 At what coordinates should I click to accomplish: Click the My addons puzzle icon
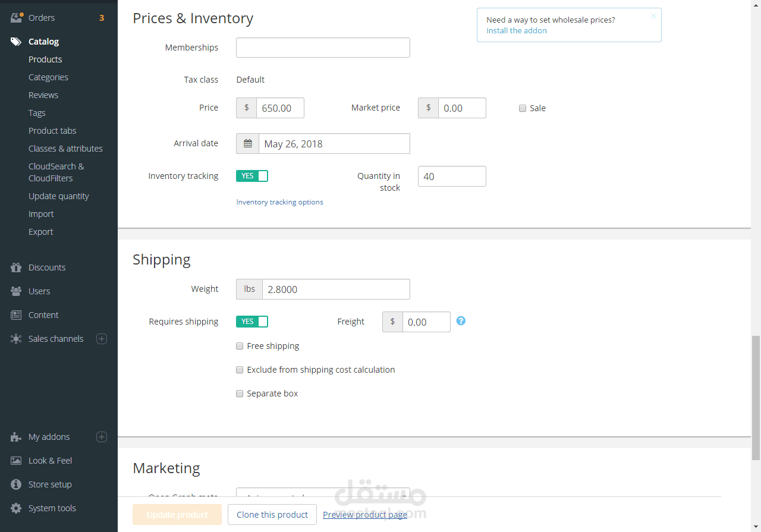pos(16,437)
